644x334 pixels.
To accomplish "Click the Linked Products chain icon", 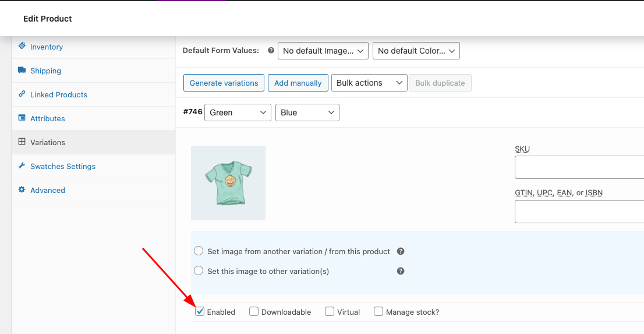I will (22, 94).
